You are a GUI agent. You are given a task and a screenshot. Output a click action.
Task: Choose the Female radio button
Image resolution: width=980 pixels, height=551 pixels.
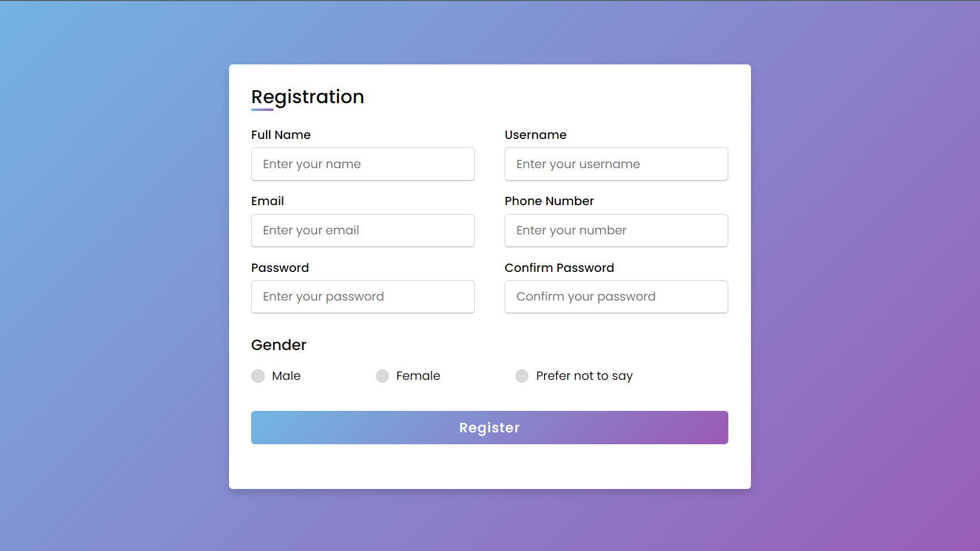(382, 376)
